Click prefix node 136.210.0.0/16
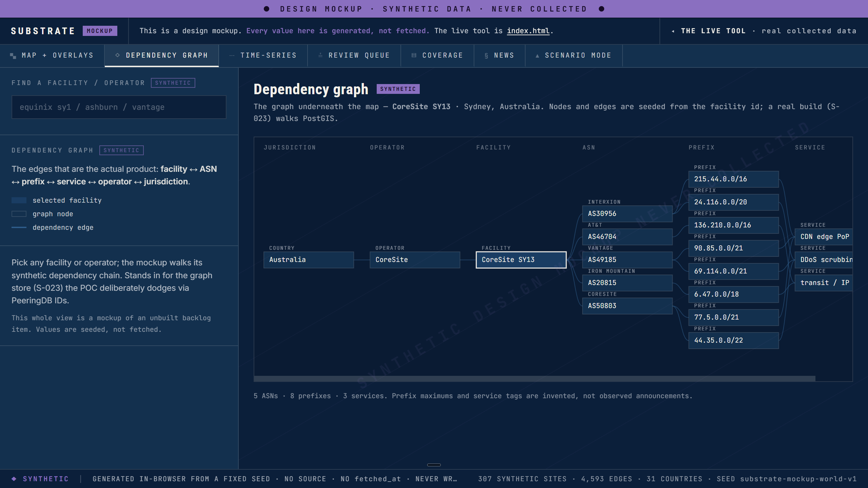 pyautogui.click(x=734, y=225)
